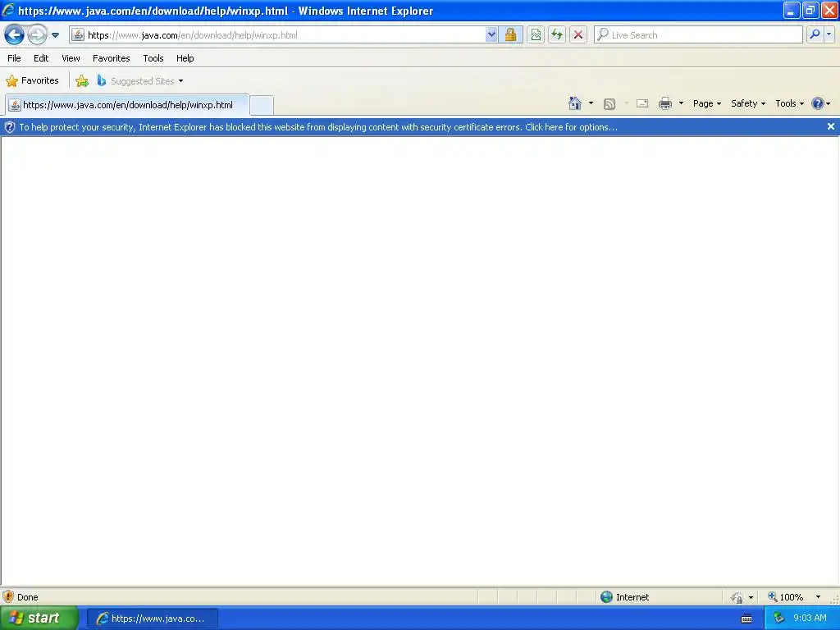Refresh the page with green arrows icon

557,34
